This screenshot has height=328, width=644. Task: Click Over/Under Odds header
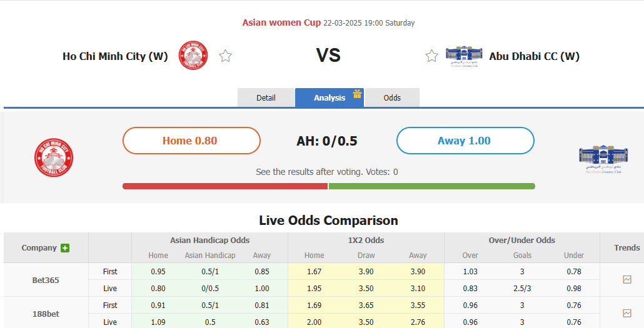point(522,240)
